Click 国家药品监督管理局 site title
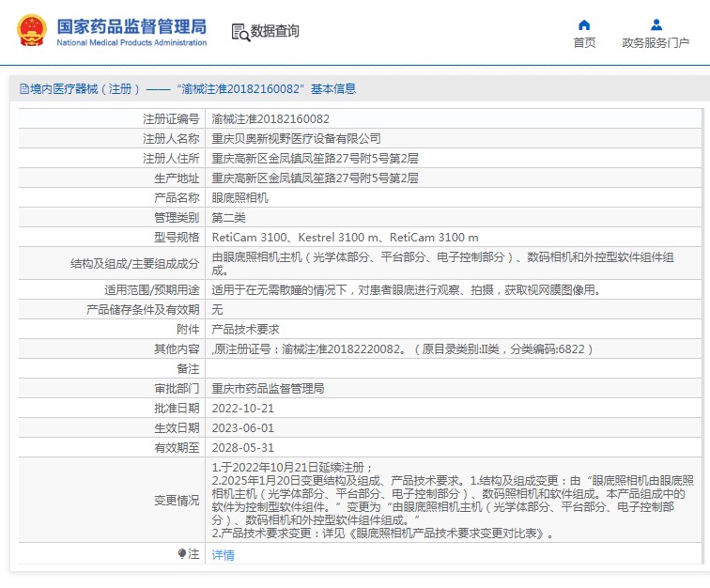This screenshot has height=588, width=710. point(131,26)
